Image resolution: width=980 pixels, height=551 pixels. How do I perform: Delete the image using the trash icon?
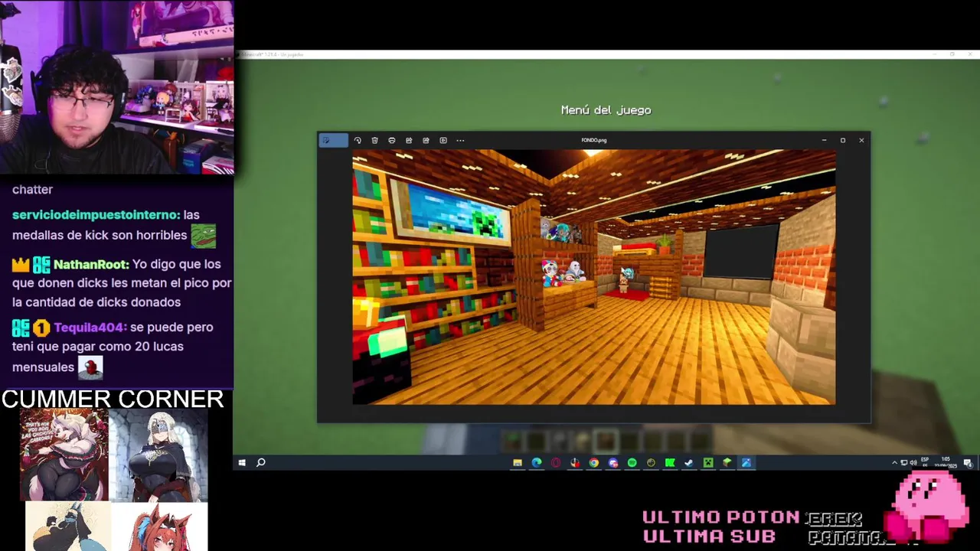pos(374,140)
